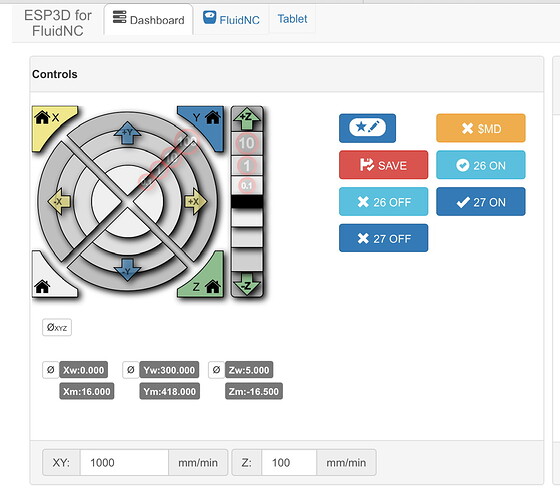The image size is (560, 500).
Task: Select Z jog step of 0.1
Action: pos(247,185)
